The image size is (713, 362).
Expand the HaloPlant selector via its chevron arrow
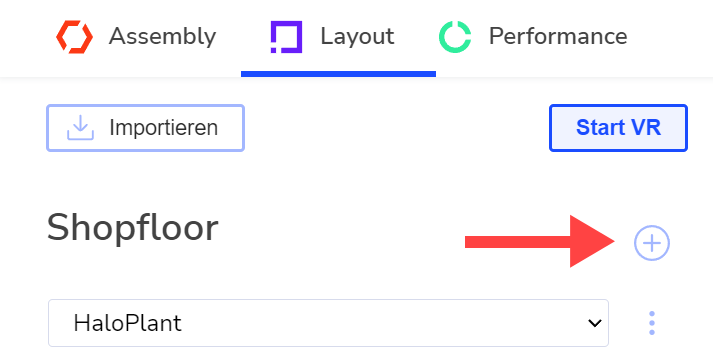(x=594, y=323)
